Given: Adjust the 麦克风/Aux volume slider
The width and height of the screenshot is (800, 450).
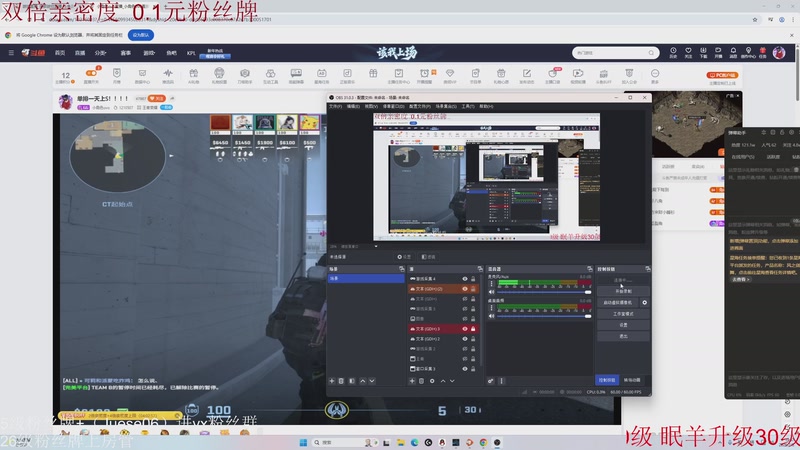Looking at the screenshot, I should click(544, 292).
